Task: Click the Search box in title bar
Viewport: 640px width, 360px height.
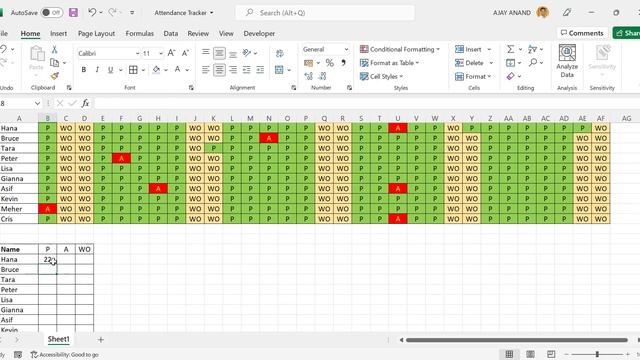Action: [x=325, y=13]
